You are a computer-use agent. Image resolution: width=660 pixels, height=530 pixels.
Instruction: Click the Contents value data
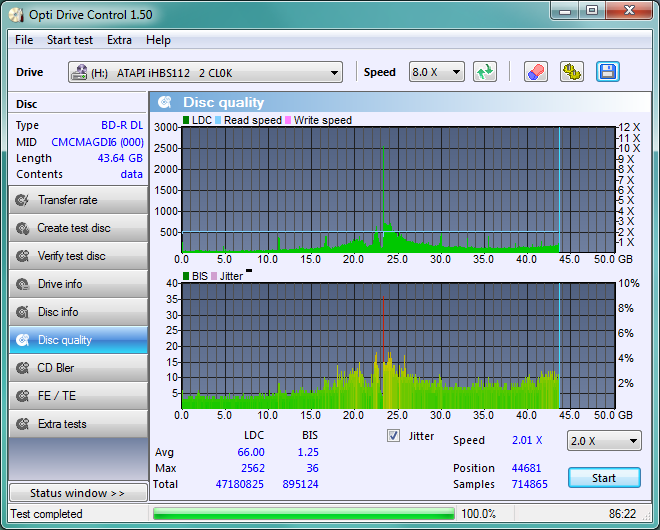click(x=131, y=174)
